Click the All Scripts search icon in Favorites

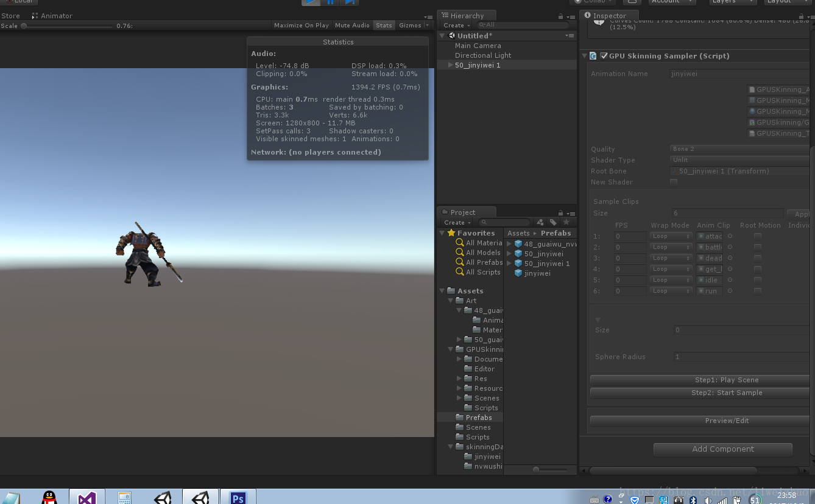click(460, 272)
